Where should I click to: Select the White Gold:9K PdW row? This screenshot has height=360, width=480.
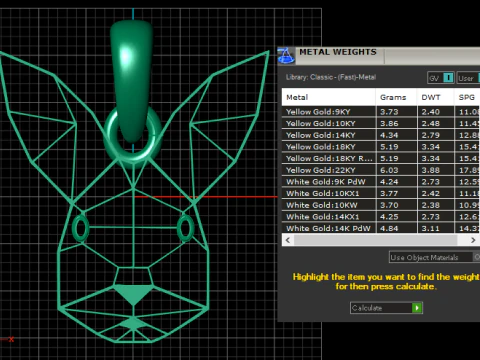[381, 182]
